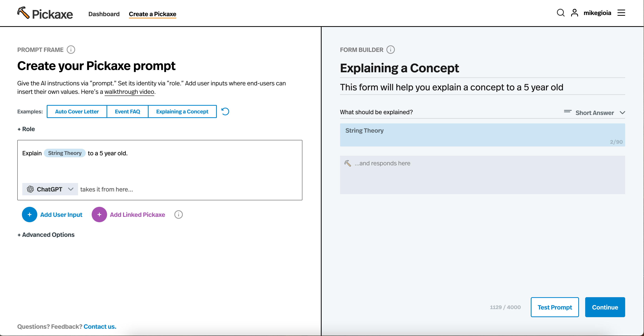Click the Form Builder info icon
The height and width of the screenshot is (336, 644).
coord(390,50)
